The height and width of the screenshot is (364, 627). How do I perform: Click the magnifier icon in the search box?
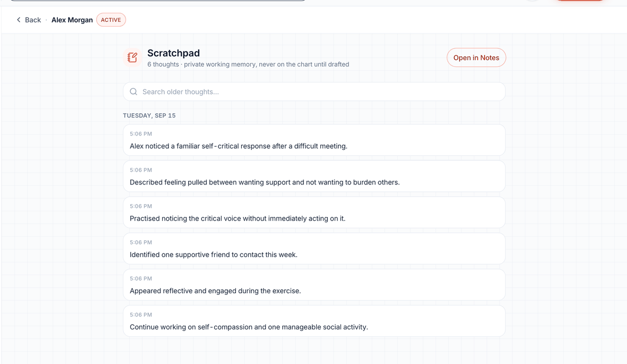133,91
